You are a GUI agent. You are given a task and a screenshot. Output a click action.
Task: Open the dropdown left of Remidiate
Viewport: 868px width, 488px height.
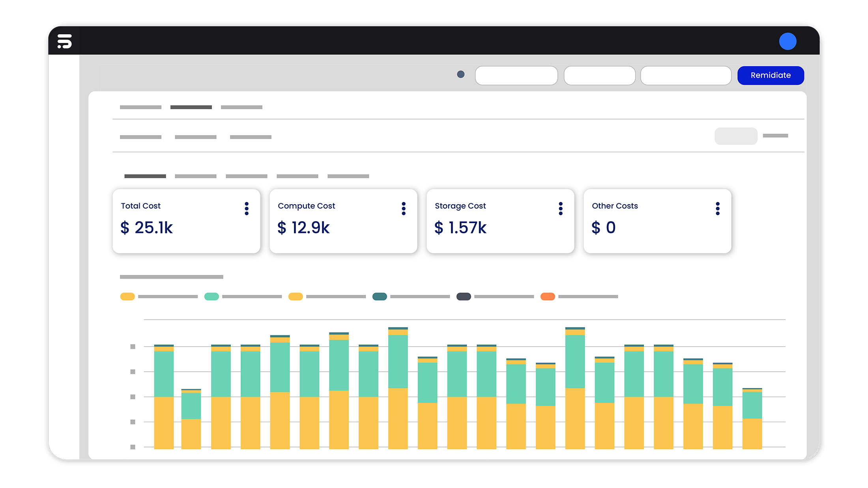tap(686, 75)
